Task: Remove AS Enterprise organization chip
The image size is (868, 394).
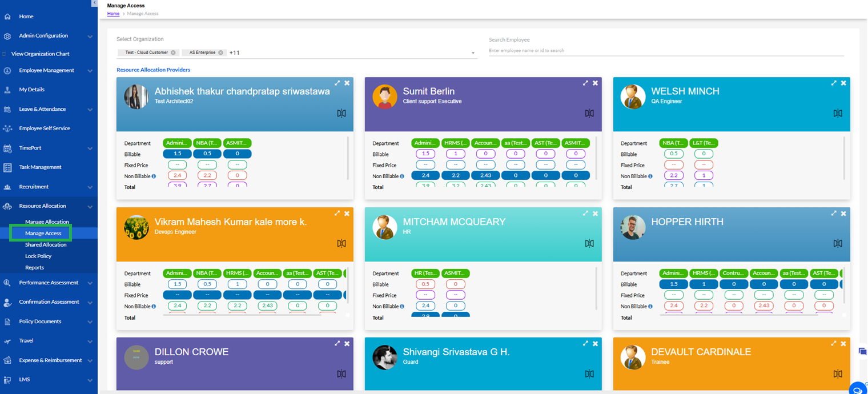Action: tap(220, 53)
